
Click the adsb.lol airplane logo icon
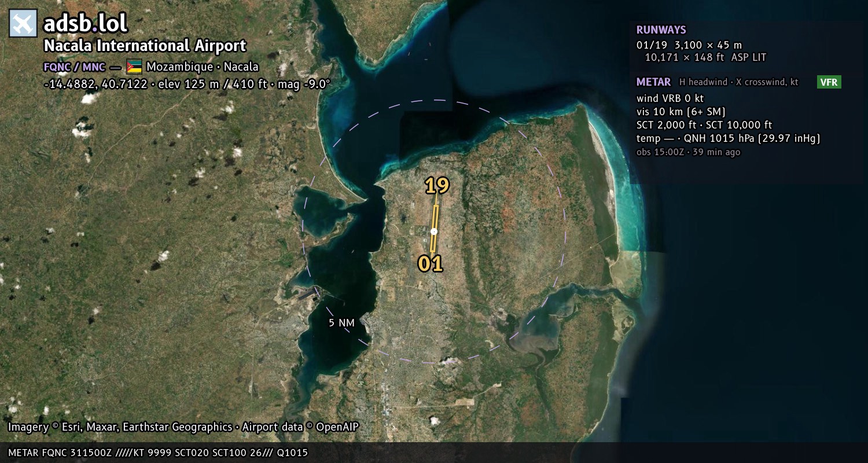click(23, 23)
